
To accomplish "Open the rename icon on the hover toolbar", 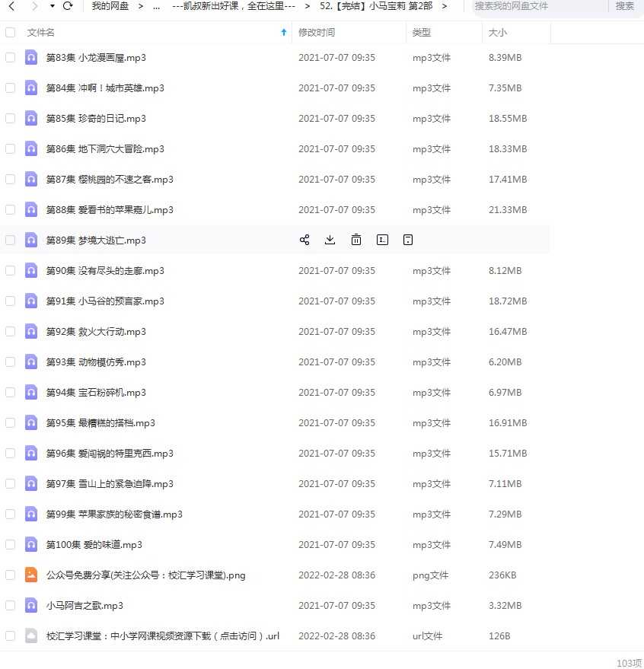I will (x=382, y=239).
